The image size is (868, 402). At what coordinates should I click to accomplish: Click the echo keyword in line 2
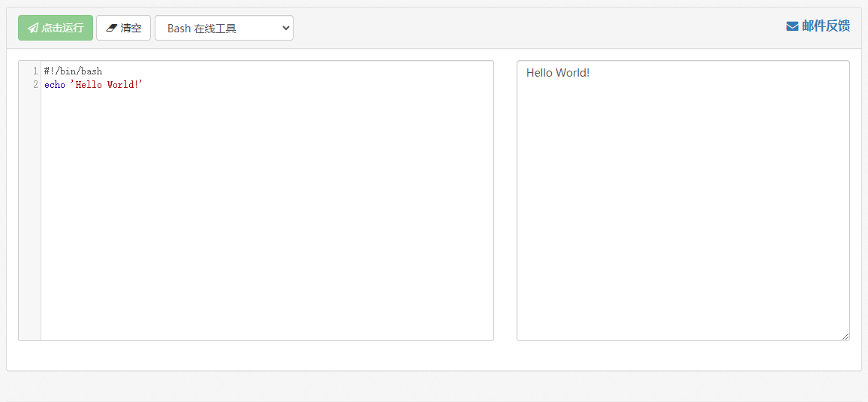[54, 85]
